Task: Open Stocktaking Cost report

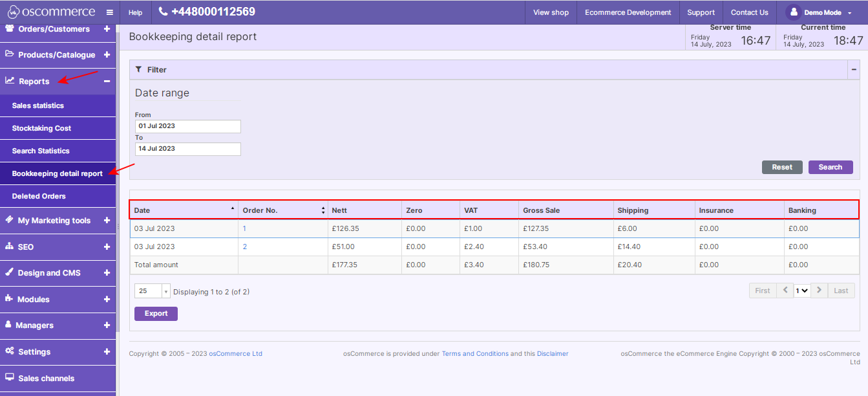Action: coord(58,128)
